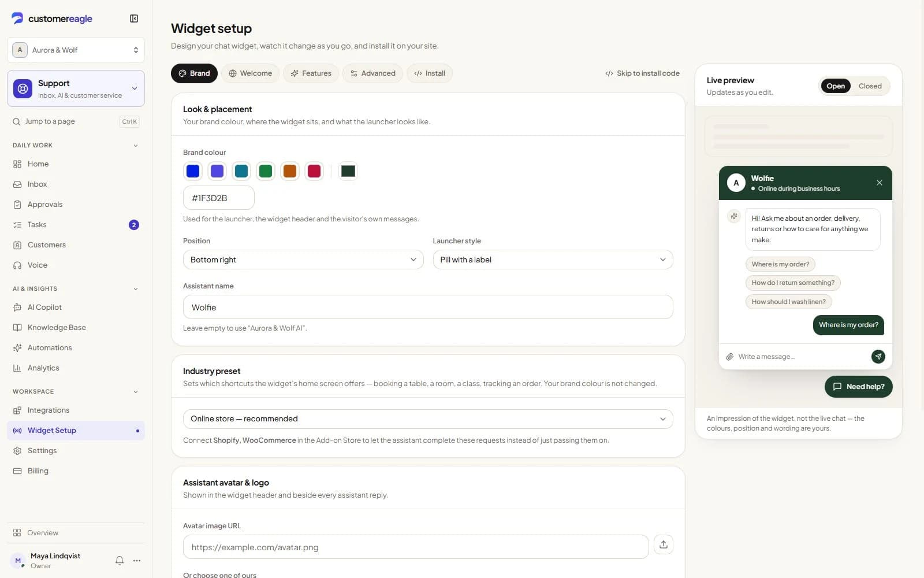
Task: Click 'How do I return something?' chip
Action: (x=793, y=283)
